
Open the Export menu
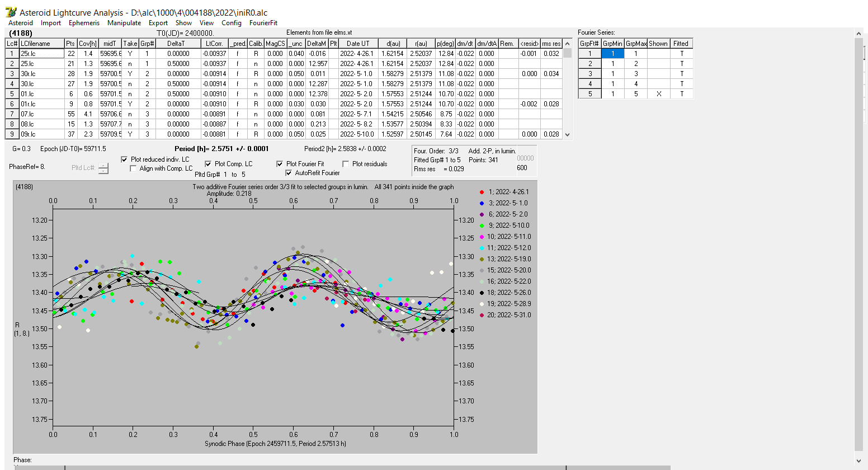(x=158, y=23)
